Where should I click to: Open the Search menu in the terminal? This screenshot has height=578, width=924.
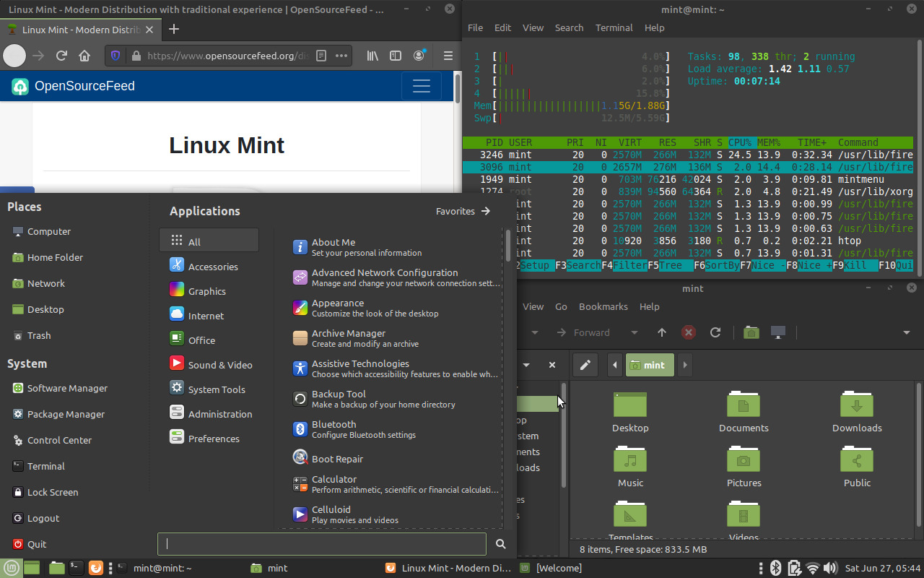(x=569, y=27)
